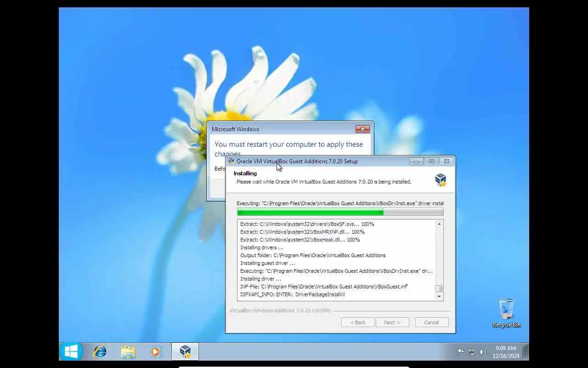Open File Explorer from the taskbar
The height and width of the screenshot is (368, 588).
click(x=128, y=352)
